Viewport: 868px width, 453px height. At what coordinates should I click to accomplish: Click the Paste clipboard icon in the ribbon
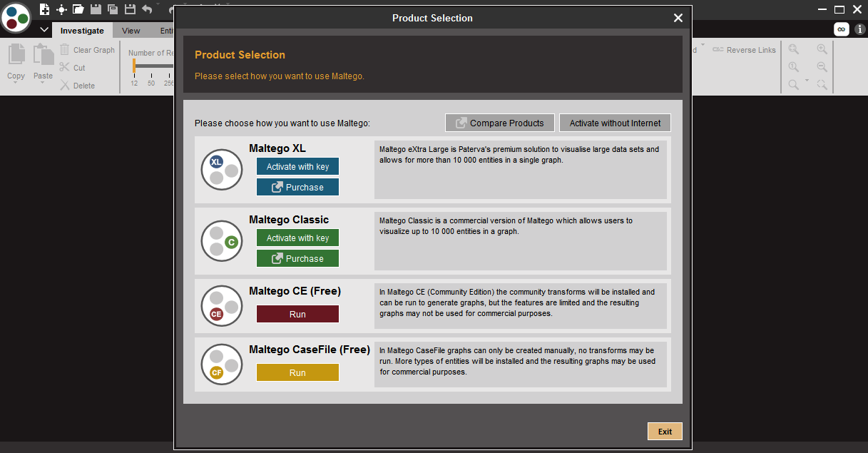point(44,56)
